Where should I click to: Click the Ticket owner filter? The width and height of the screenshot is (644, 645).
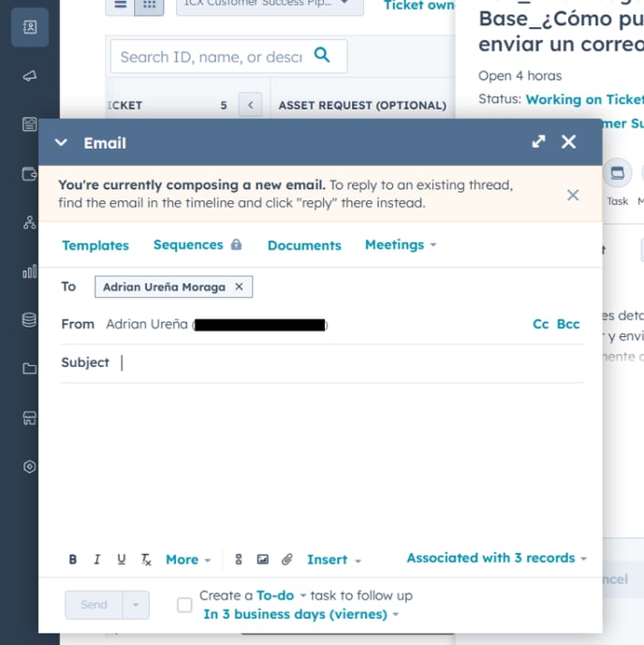tap(418, 6)
